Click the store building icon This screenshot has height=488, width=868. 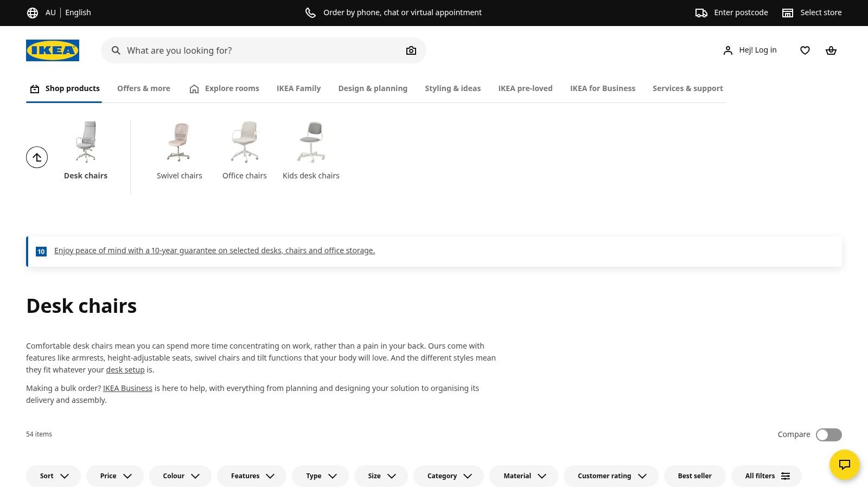pos(788,12)
